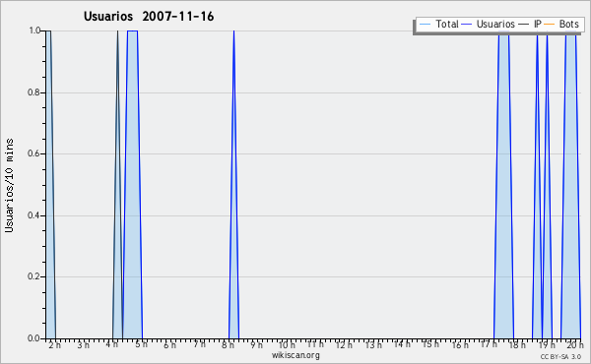
Task: Click the "10 h" x-axis label
Action: click(287, 344)
